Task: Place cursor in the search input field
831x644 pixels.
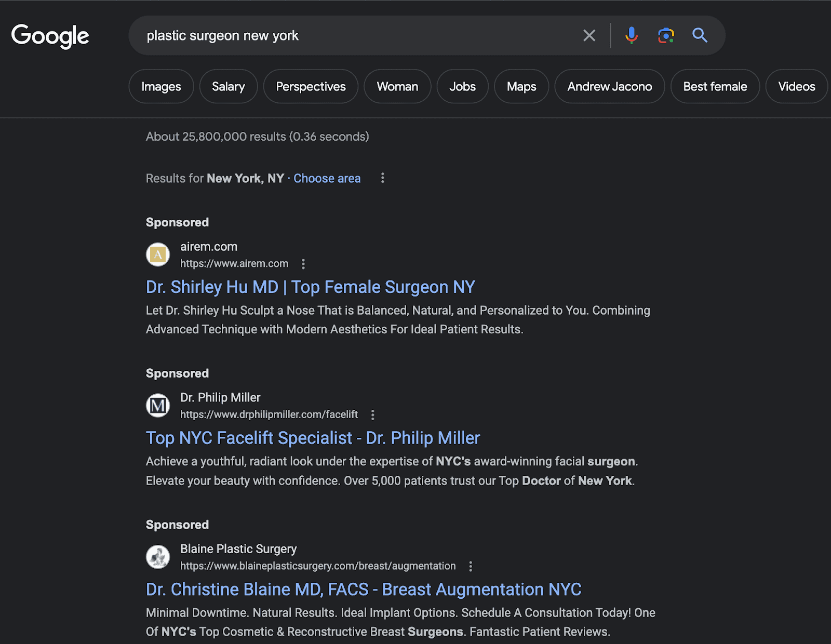Action: 364,35
